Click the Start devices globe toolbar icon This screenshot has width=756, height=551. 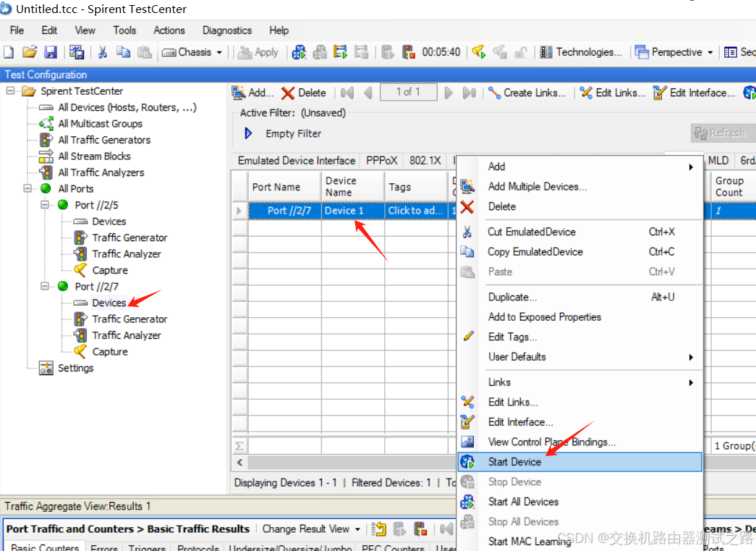(x=299, y=51)
